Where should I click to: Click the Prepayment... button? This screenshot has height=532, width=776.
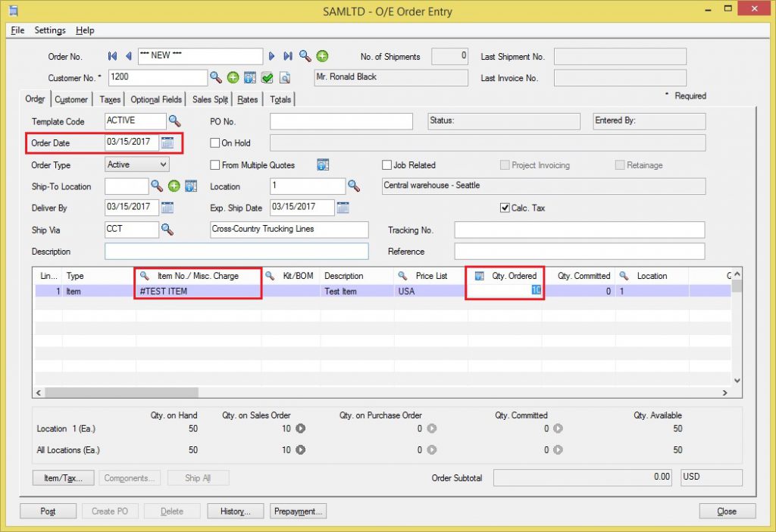pyautogui.click(x=298, y=511)
